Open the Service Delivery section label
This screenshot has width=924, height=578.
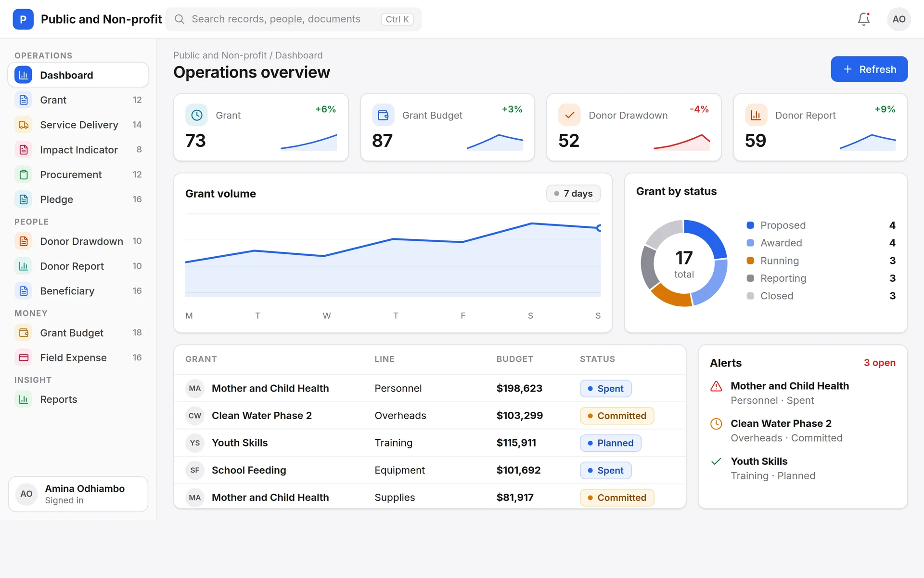(79, 125)
